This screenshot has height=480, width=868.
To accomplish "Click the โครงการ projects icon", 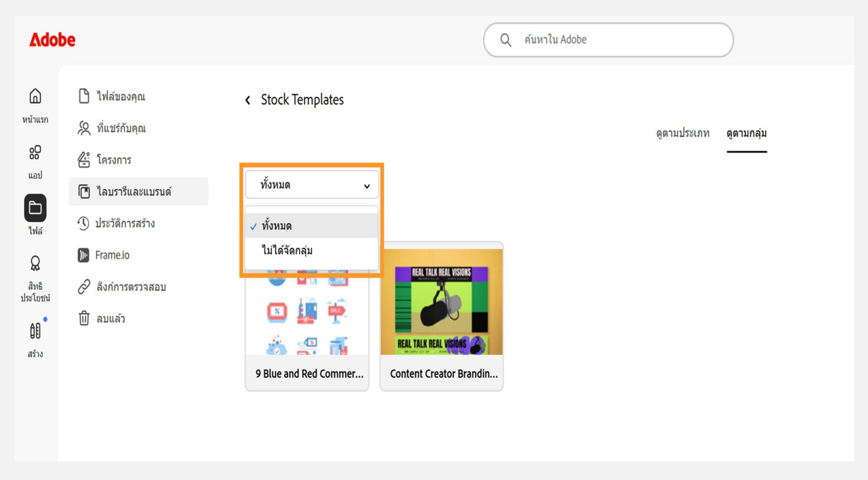I will click(x=84, y=160).
